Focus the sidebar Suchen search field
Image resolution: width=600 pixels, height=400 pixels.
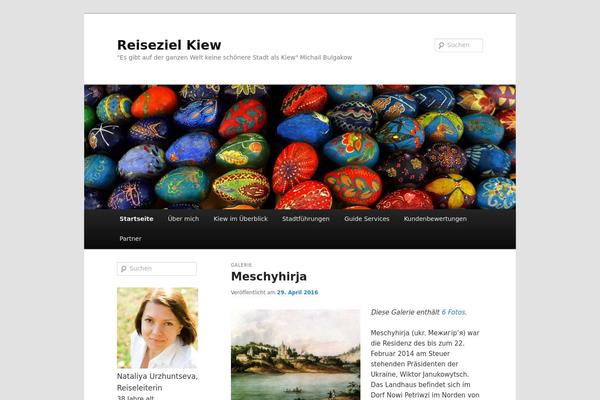click(157, 269)
